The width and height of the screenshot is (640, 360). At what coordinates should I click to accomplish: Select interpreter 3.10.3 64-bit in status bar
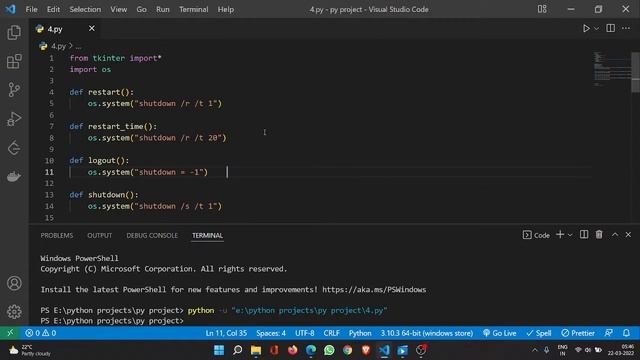427,333
